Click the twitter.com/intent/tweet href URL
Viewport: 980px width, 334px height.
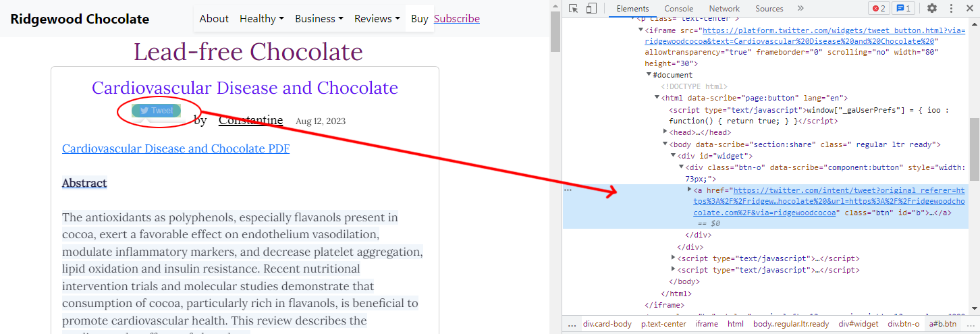click(829, 201)
